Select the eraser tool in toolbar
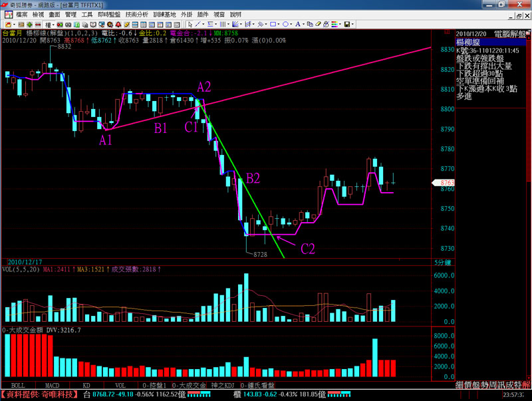This screenshot has height=401, width=532. pos(317,24)
